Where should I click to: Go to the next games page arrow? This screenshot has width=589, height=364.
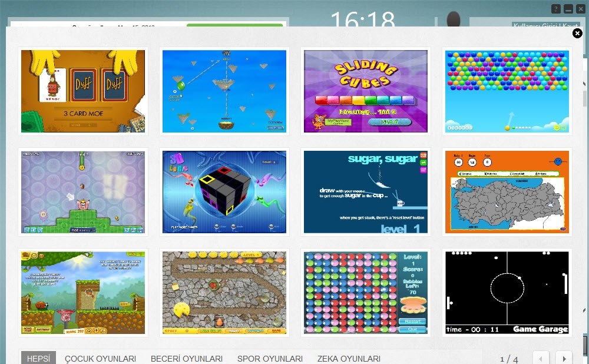coord(564,358)
